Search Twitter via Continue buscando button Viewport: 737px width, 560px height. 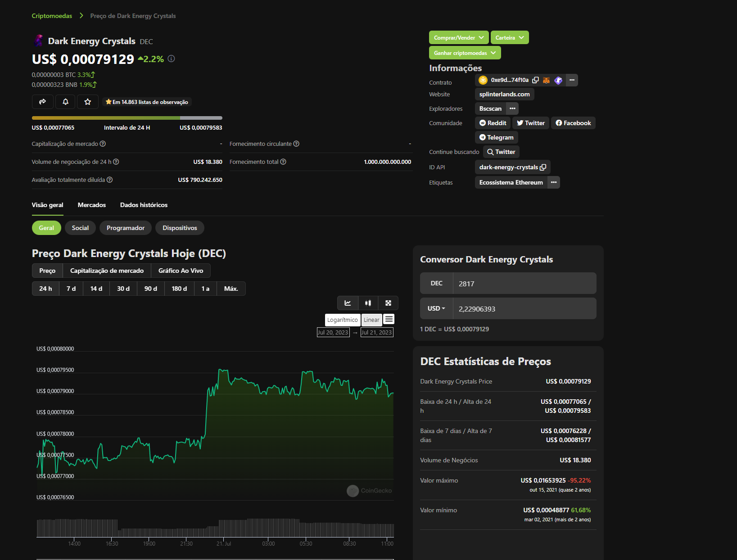(x=501, y=152)
